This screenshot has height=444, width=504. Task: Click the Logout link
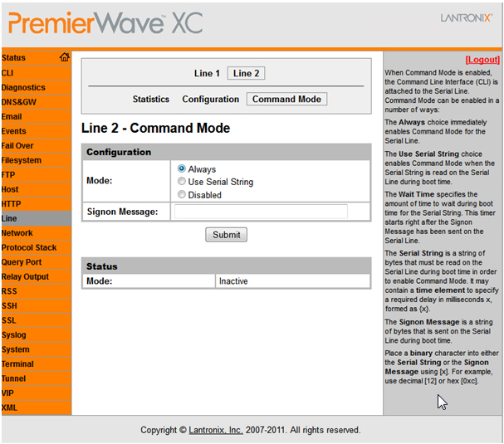[482, 60]
